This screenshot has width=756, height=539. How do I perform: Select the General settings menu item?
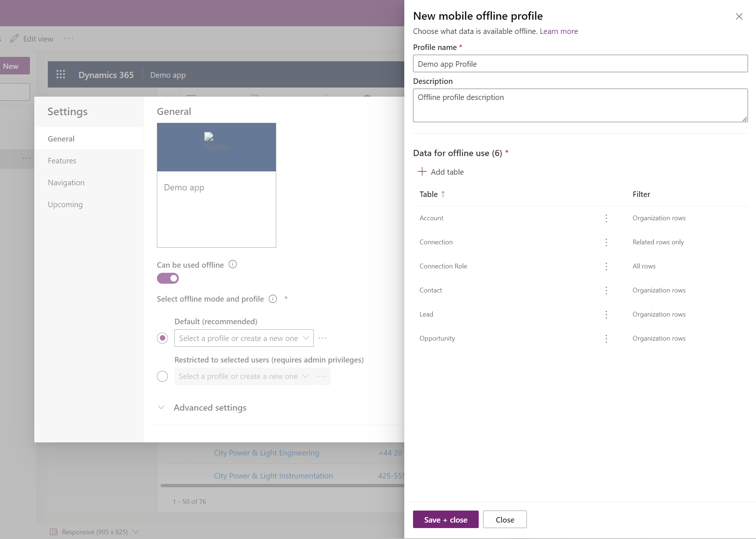[x=61, y=138]
